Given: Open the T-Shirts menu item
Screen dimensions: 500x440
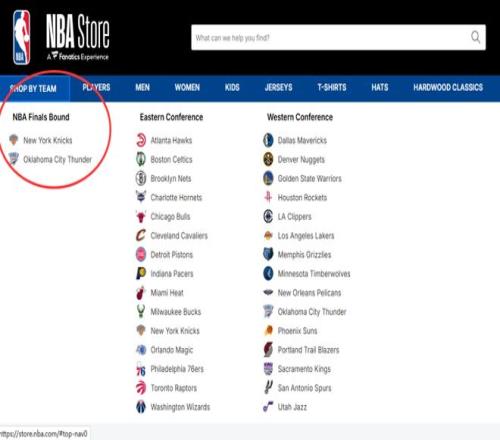Looking at the screenshot, I should coord(332,88).
